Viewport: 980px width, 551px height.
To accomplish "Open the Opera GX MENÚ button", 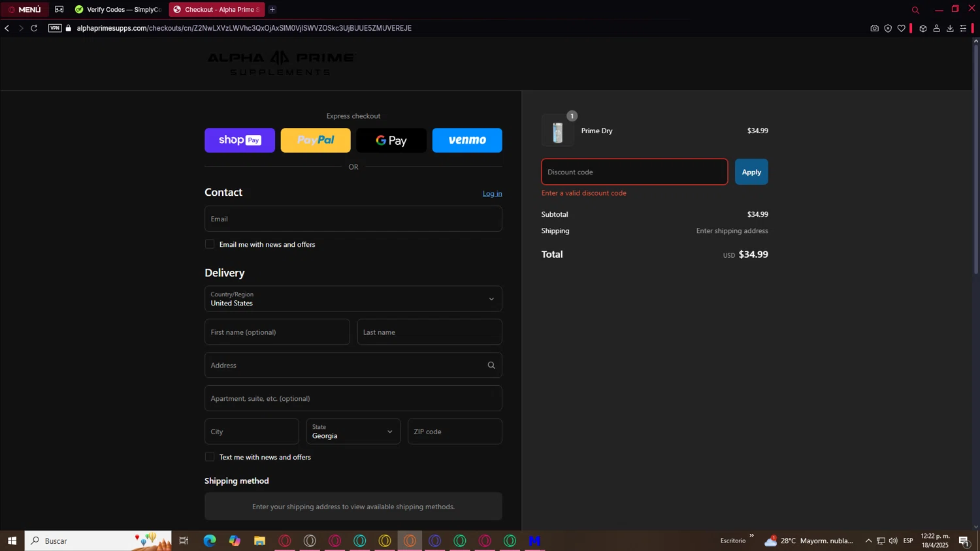I will pos(25,9).
